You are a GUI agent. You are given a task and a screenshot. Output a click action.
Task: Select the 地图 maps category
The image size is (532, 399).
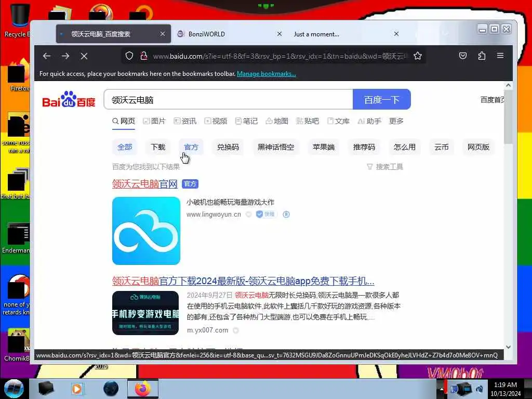277,121
